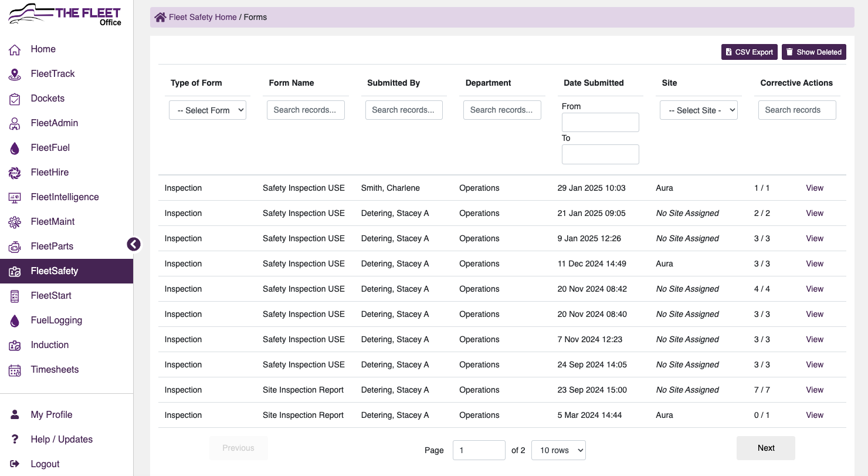Click the Smith, Charlene cell

click(x=391, y=188)
